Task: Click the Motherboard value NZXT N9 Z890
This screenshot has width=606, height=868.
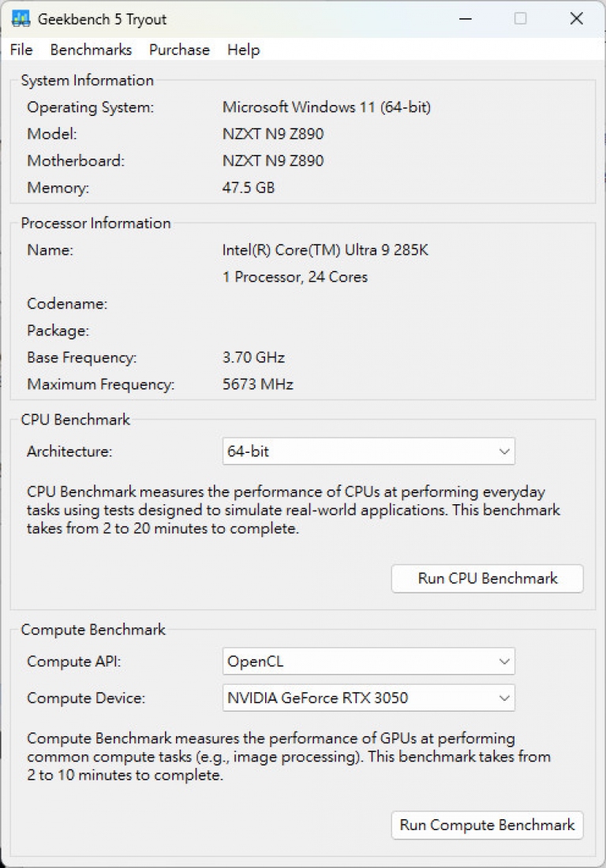Action: tap(273, 160)
